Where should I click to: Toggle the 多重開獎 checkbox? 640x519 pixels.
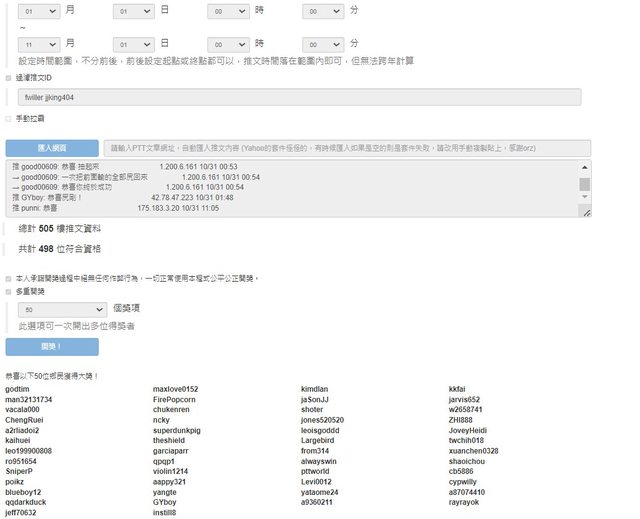click(x=9, y=291)
